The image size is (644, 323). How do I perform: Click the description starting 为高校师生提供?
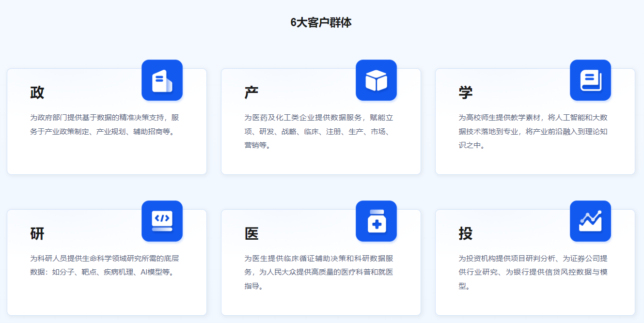coord(533,131)
